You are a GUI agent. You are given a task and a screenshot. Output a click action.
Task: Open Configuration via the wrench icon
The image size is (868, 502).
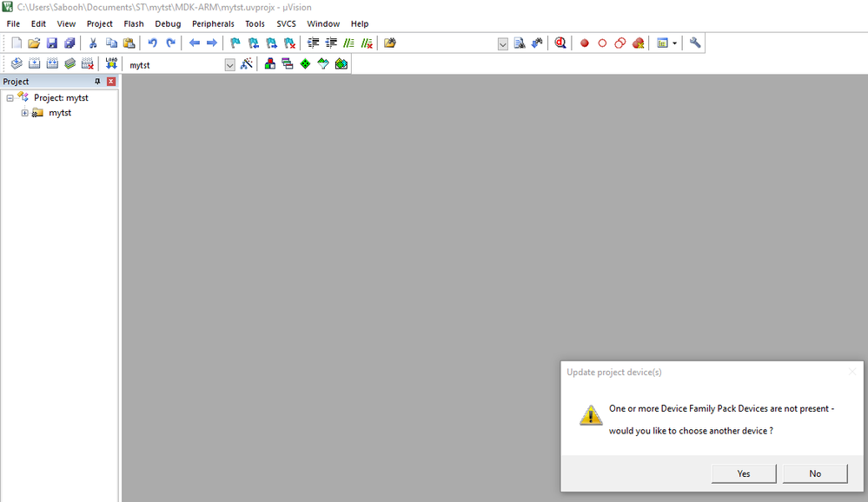[695, 43]
